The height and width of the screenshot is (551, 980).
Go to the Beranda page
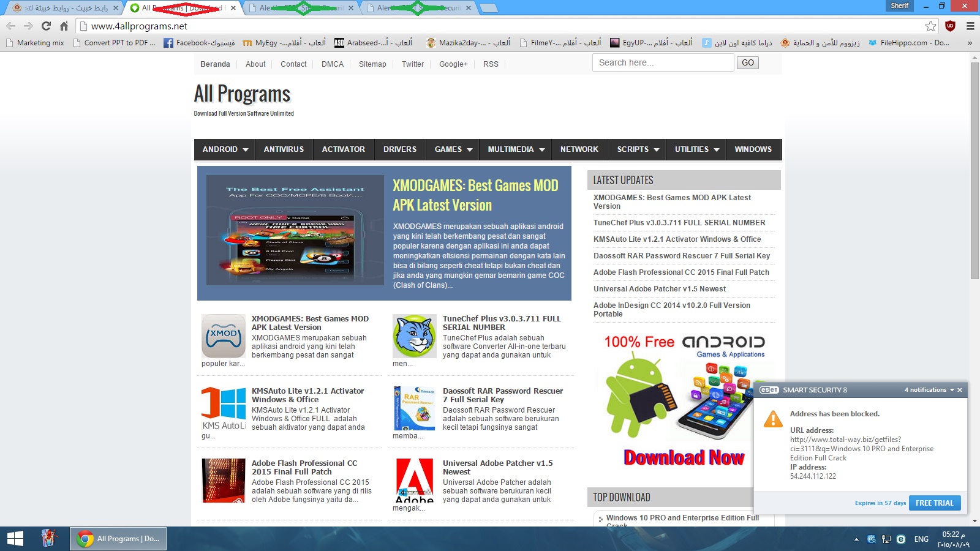coord(215,64)
